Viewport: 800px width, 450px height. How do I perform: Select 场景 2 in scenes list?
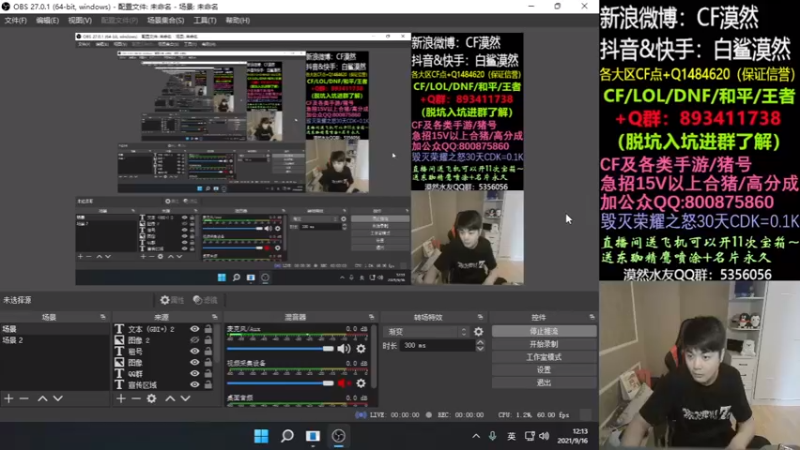click(55, 340)
